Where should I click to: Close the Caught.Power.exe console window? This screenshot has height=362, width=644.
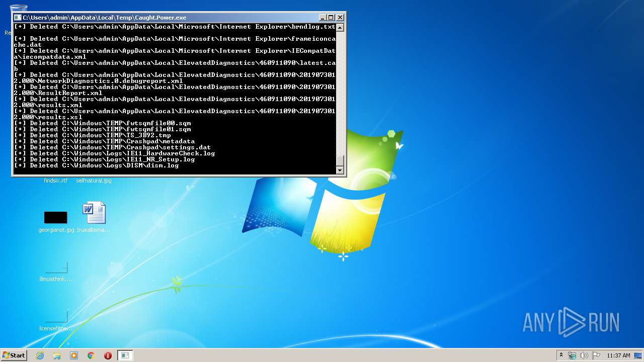click(340, 18)
